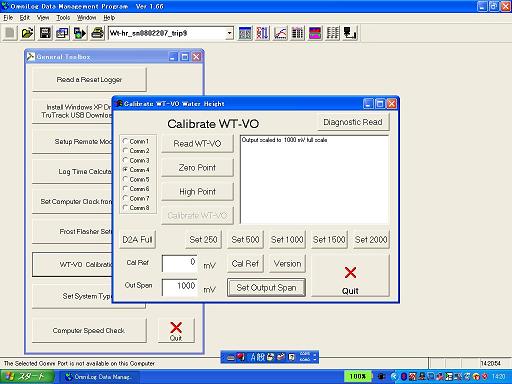The image size is (512, 384).
Task: Click the New file toolbar icon
Action: [x=10, y=33]
